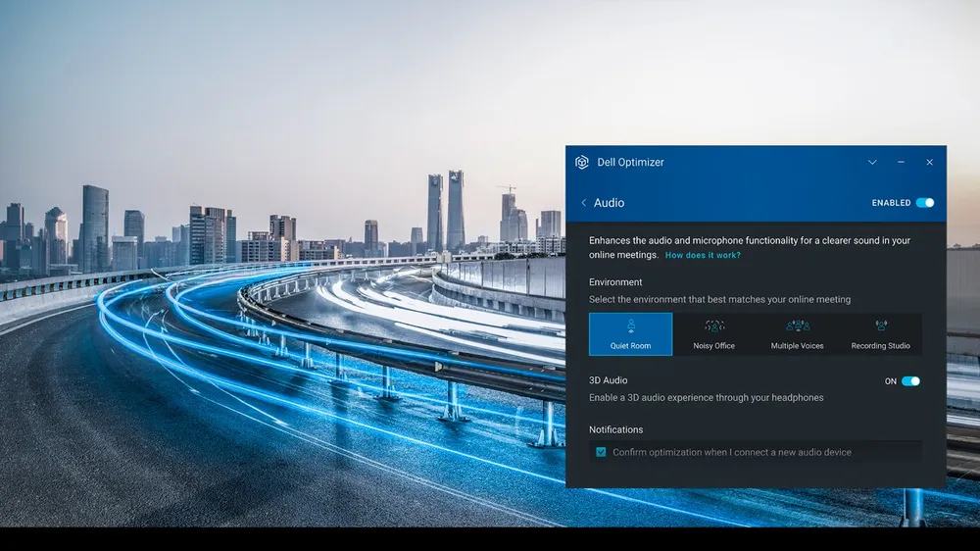Select the Quiet Room environment icon
The image size is (980, 551).
tap(630, 326)
